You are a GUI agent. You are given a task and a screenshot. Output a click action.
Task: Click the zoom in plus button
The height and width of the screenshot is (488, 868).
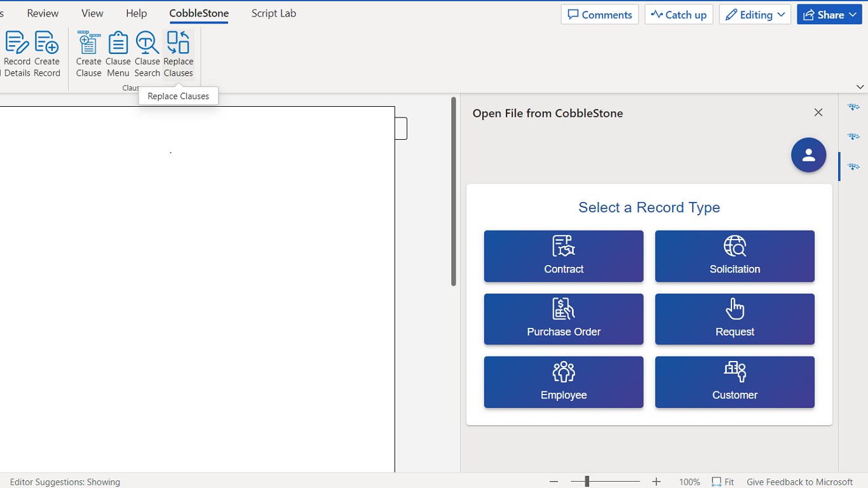(656, 482)
